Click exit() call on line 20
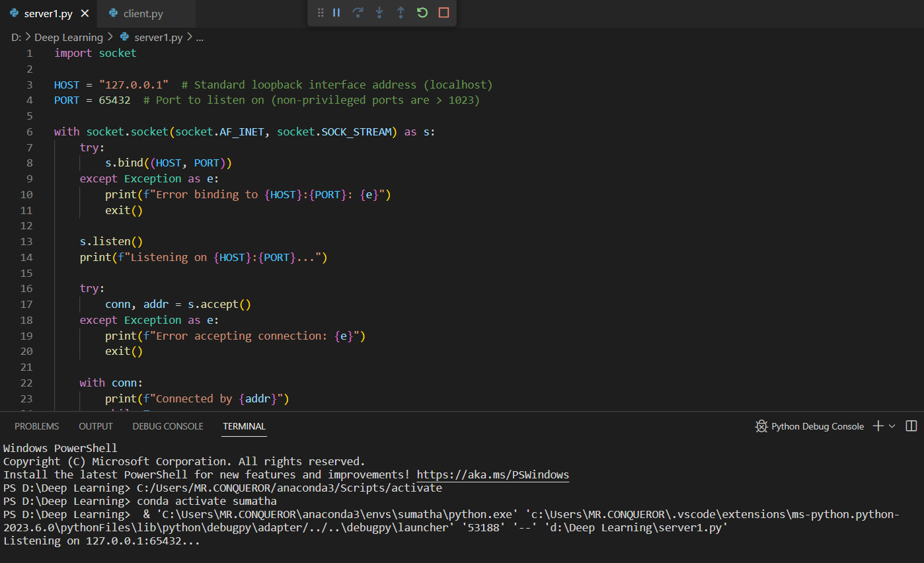Screen dimensions: 924x563 124,351
